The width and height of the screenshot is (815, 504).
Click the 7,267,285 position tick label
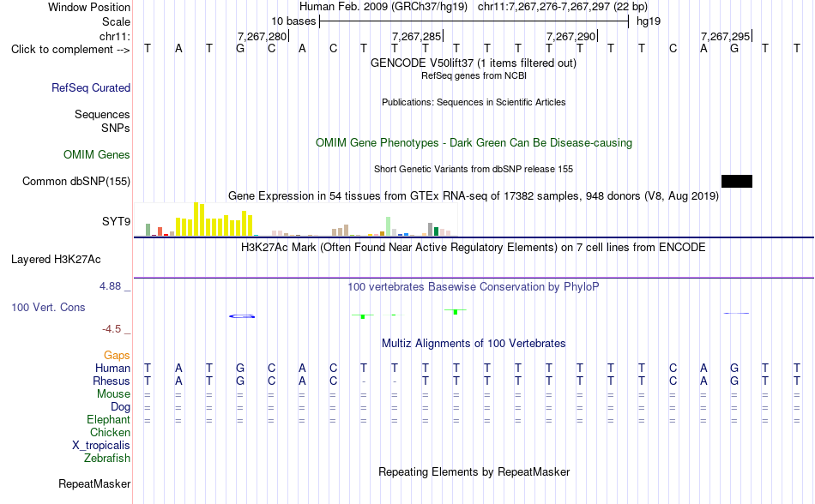(416, 36)
